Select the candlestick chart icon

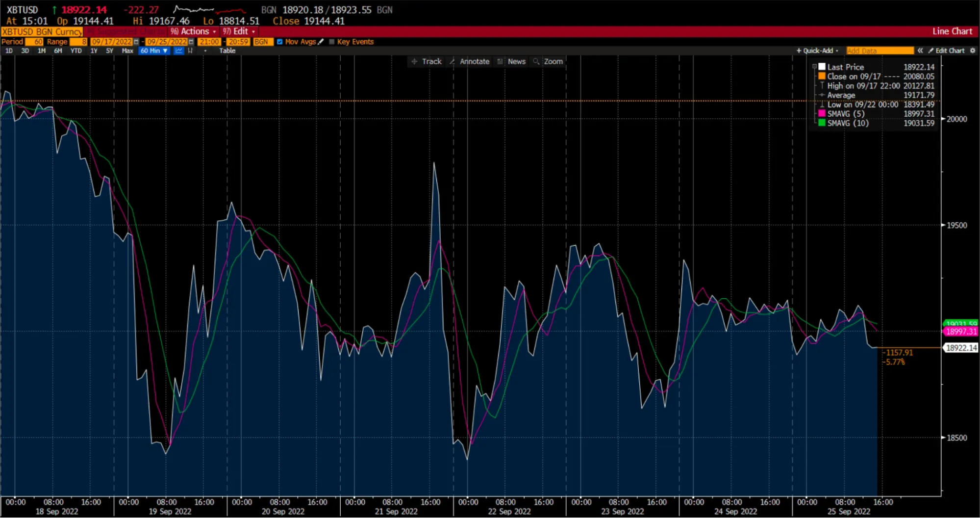[x=190, y=51]
